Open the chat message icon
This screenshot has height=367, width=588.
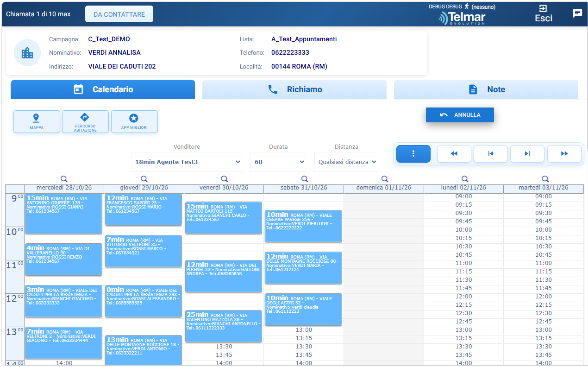tap(577, 13)
